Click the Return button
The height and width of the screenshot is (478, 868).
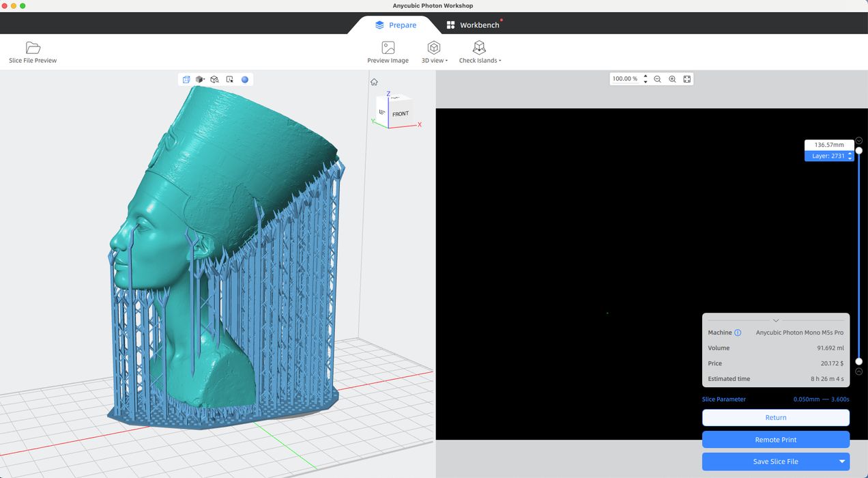point(776,417)
